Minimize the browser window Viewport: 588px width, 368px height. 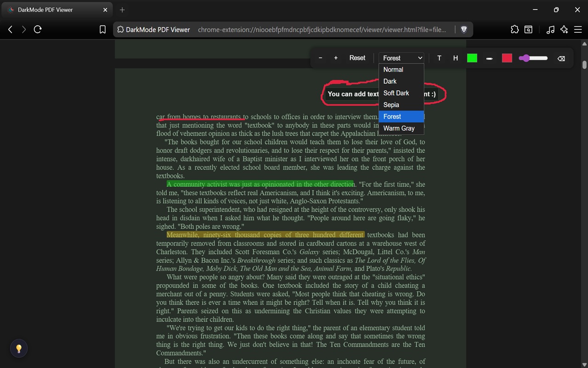(x=535, y=10)
